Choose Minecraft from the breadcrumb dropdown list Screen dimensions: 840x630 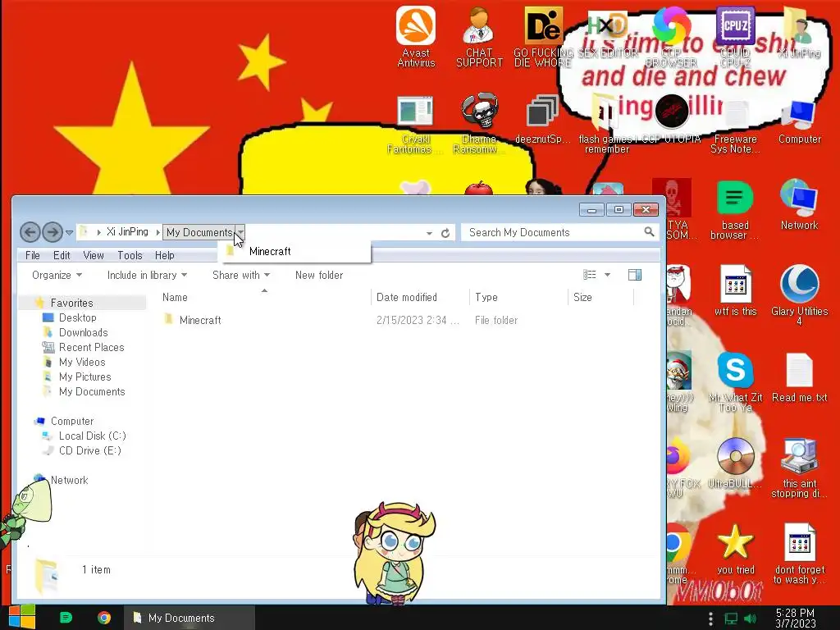pos(294,251)
